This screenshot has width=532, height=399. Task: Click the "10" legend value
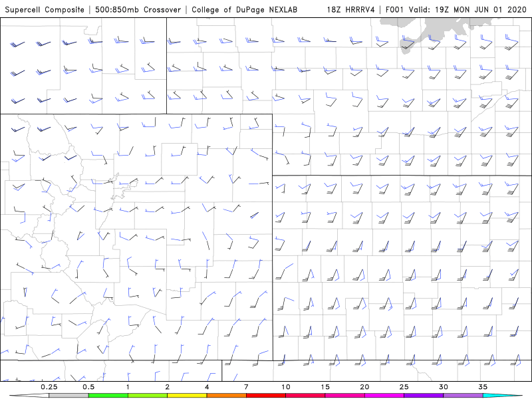click(286, 387)
